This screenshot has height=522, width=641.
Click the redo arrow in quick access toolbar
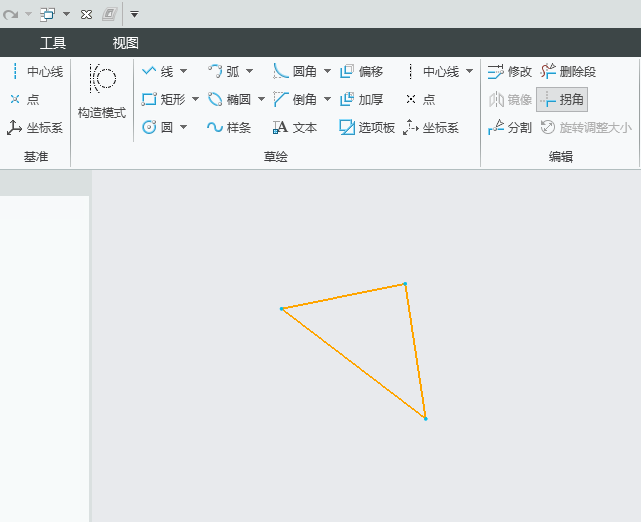point(11,15)
